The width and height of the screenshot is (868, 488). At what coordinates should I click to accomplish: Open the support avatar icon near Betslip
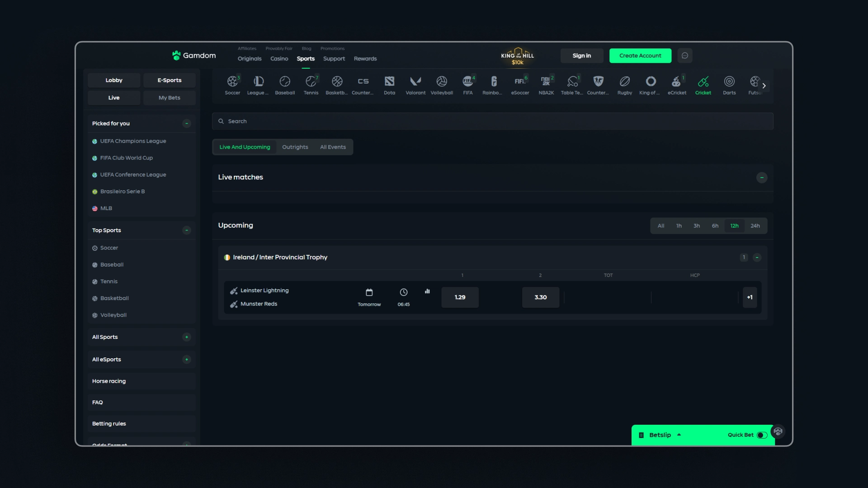(778, 432)
